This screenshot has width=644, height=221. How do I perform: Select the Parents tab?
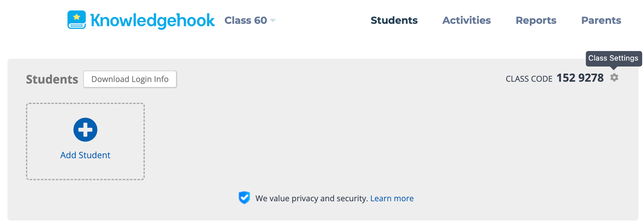tap(601, 20)
